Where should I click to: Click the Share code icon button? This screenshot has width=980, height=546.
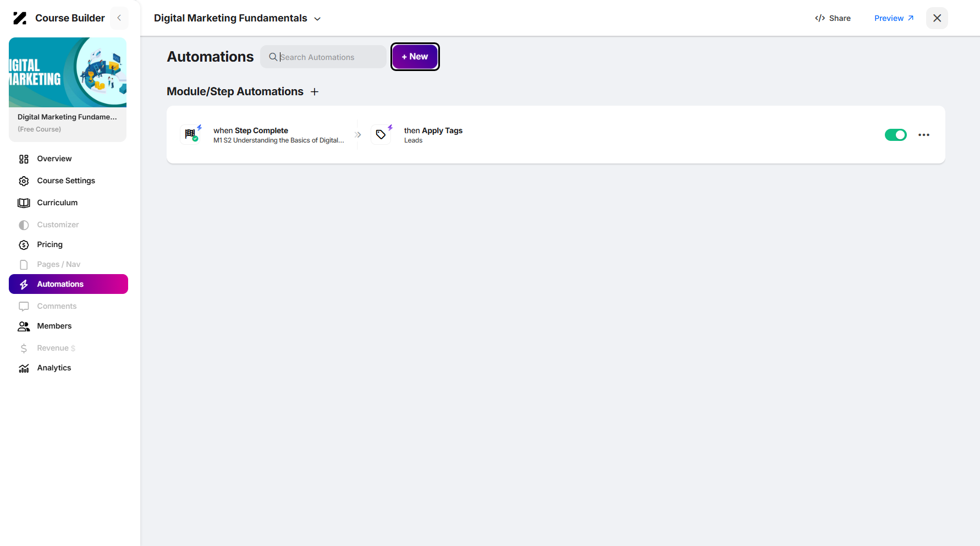point(833,18)
